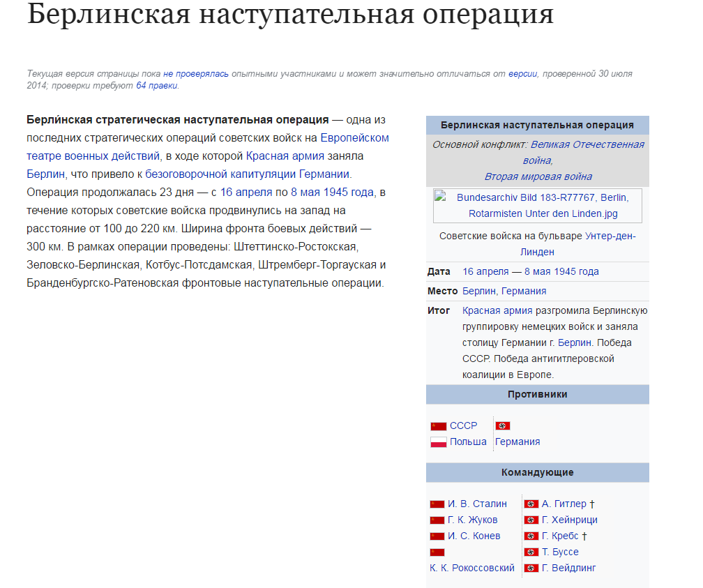Open the 'не проверялась' link in the notice
This screenshot has width=703, height=588.
[x=196, y=73]
